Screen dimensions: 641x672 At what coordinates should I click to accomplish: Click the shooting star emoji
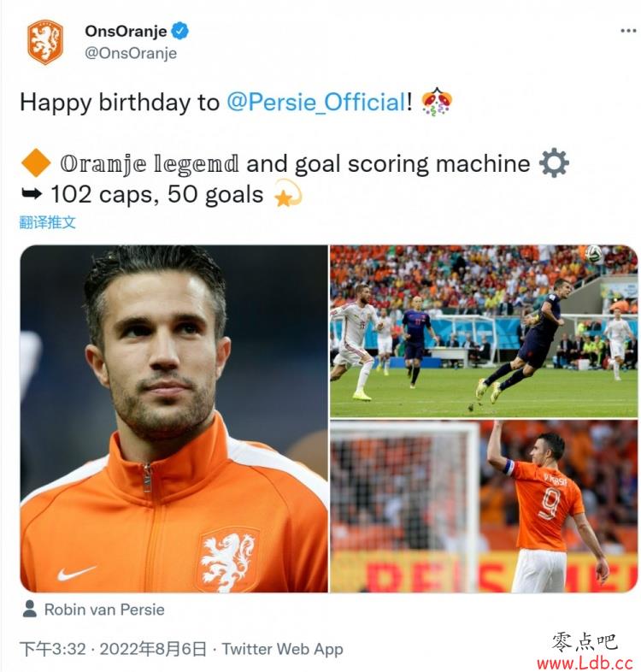click(288, 193)
